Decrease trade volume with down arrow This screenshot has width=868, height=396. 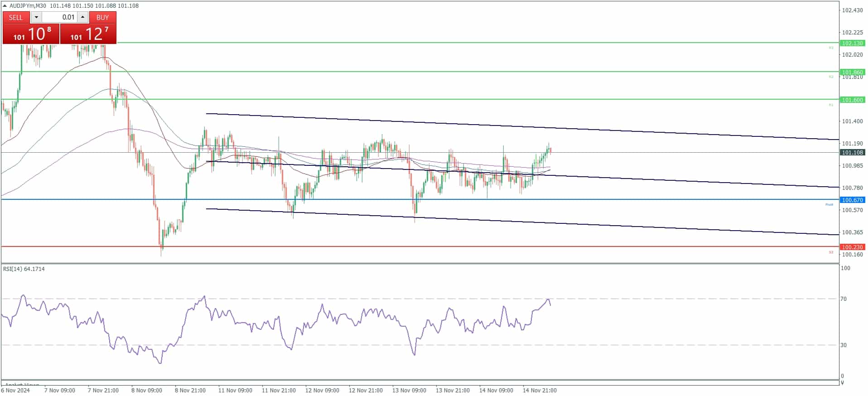36,17
